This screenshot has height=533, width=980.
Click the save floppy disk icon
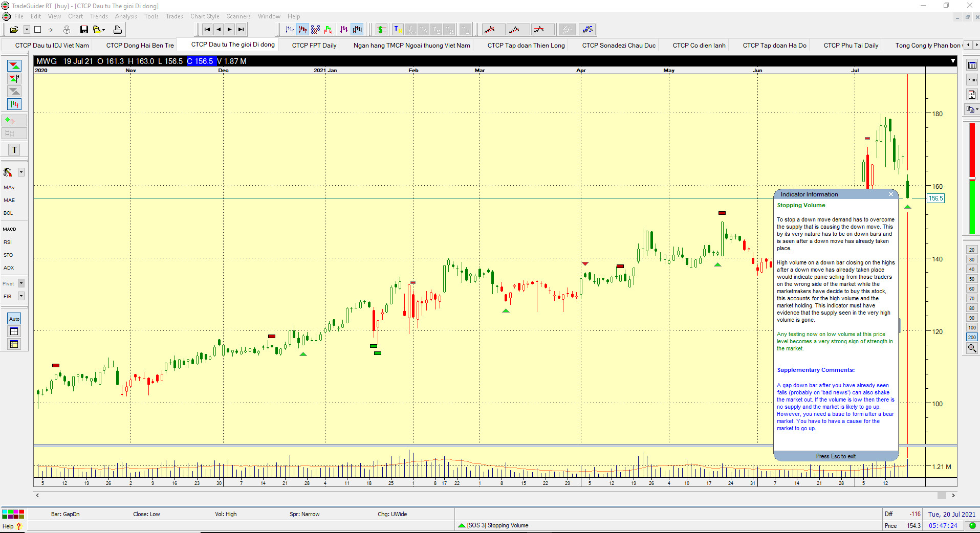84,30
